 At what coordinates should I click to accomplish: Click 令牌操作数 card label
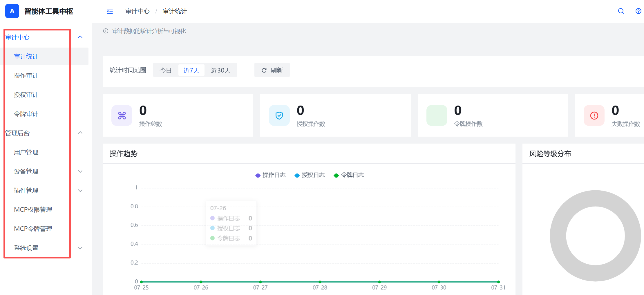(x=468, y=124)
